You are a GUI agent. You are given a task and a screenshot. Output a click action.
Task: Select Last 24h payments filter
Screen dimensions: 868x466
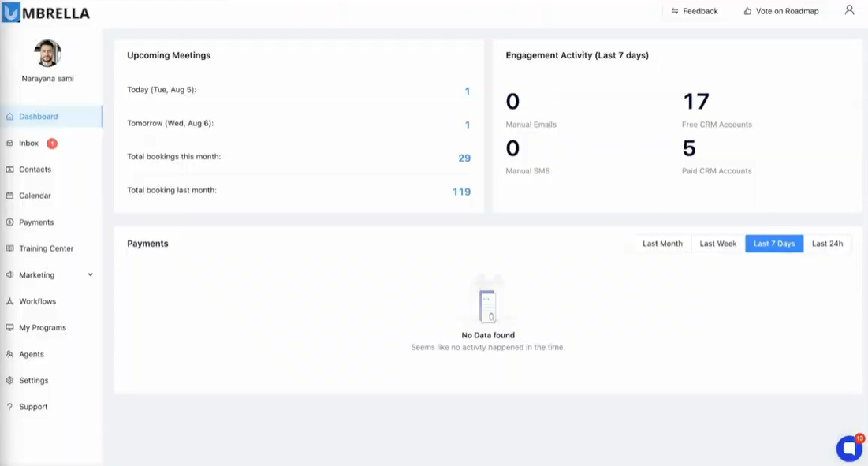pyautogui.click(x=827, y=244)
